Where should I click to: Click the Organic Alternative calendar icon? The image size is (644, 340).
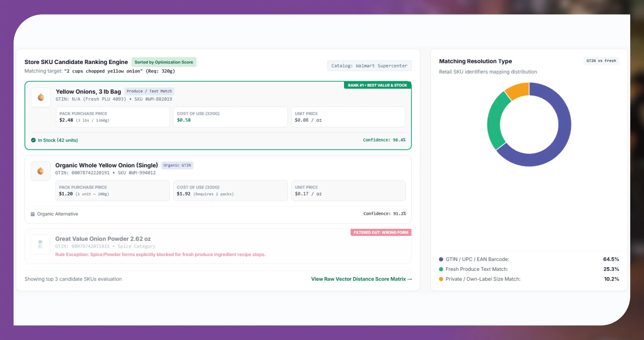click(x=32, y=214)
